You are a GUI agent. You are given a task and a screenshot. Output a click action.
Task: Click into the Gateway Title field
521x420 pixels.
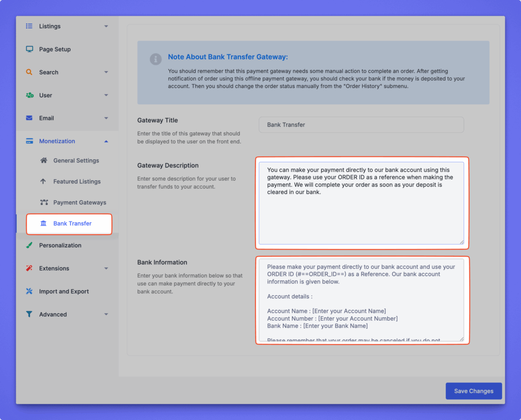coord(361,125)
